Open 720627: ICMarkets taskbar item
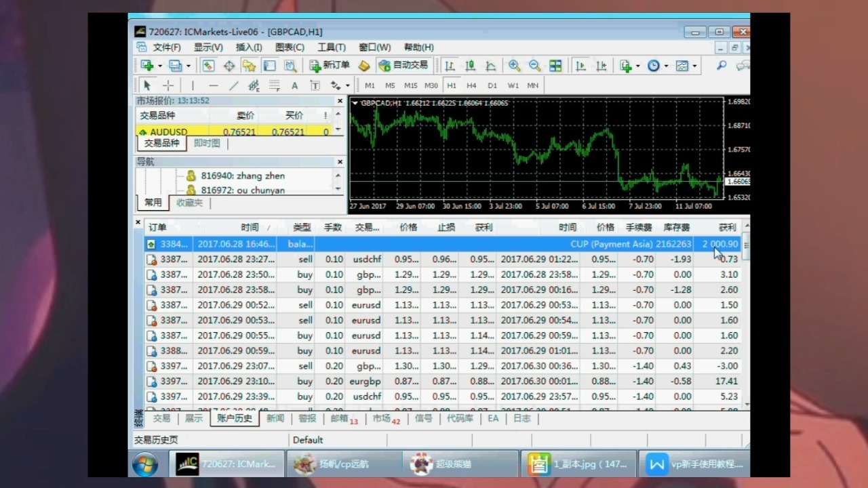The width and height of the screenshot is (868, 488). click(227, 464)
